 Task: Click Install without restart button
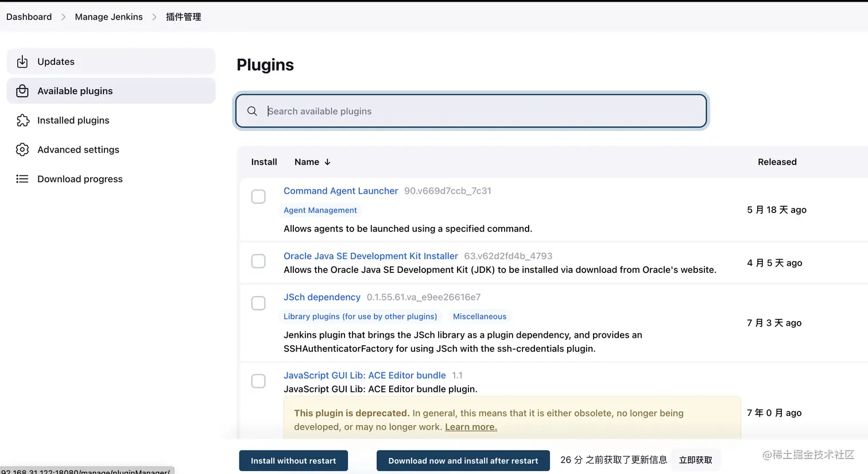coord(293,461)
